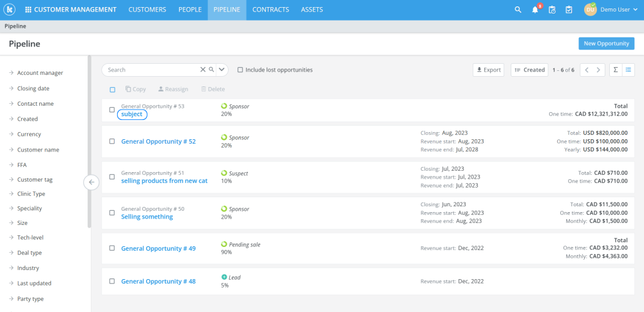Open General Opportunity # 49 link
The width and height of the screenshot is (644, 312).
[158, 249]
